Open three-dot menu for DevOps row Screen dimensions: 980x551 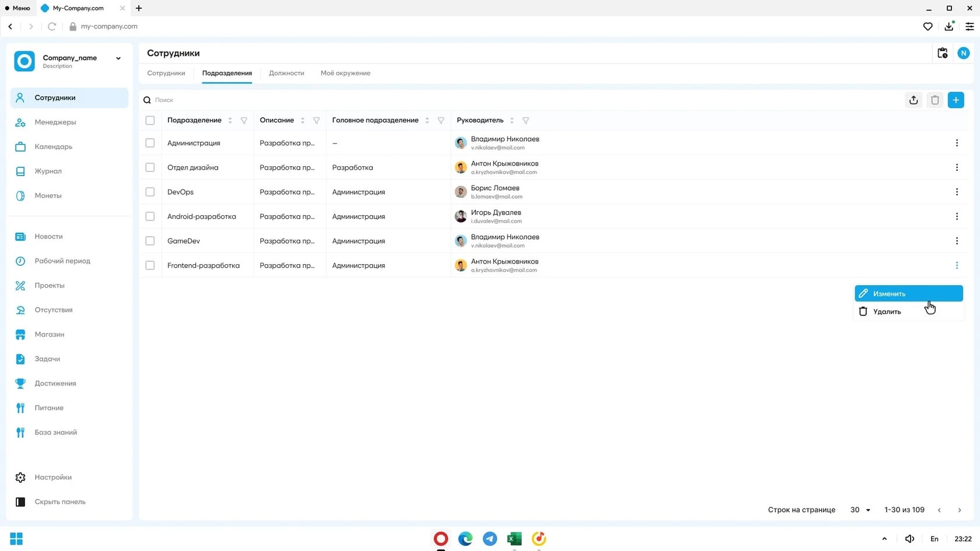pos(957,192)
